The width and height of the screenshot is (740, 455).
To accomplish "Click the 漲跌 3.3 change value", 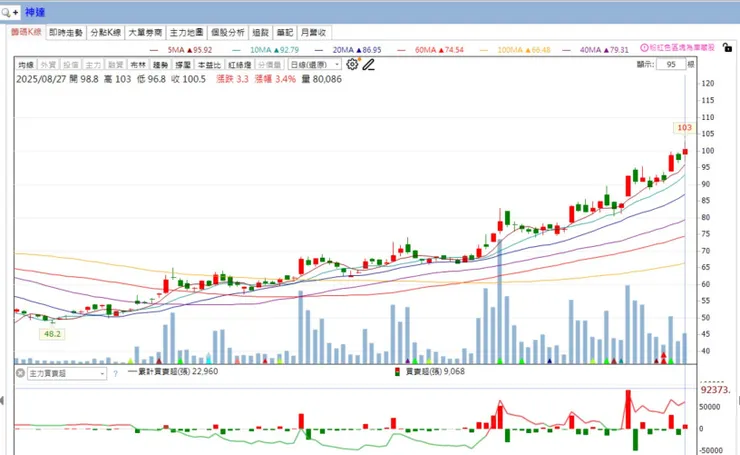I will (x=232, y=79).
